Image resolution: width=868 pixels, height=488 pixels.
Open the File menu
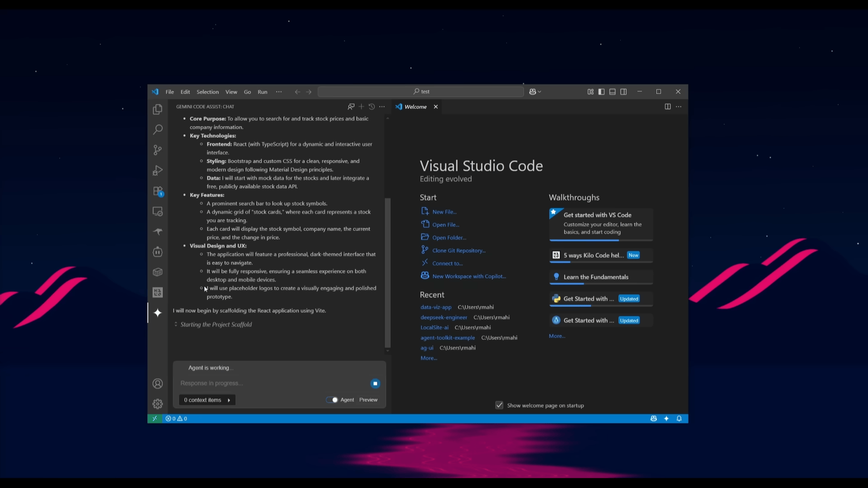[x=170, y=92]
